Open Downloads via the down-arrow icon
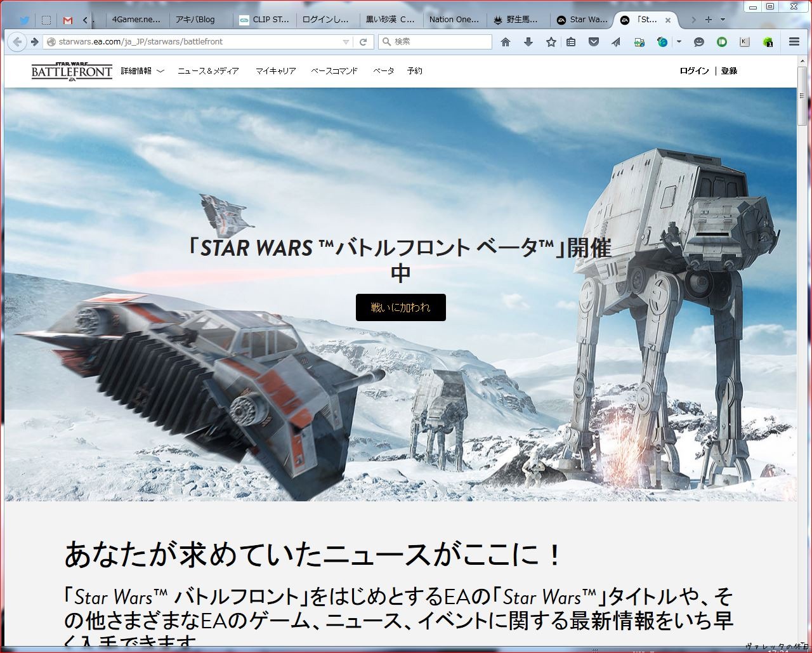812x653 pixels. tap(528, 42)
